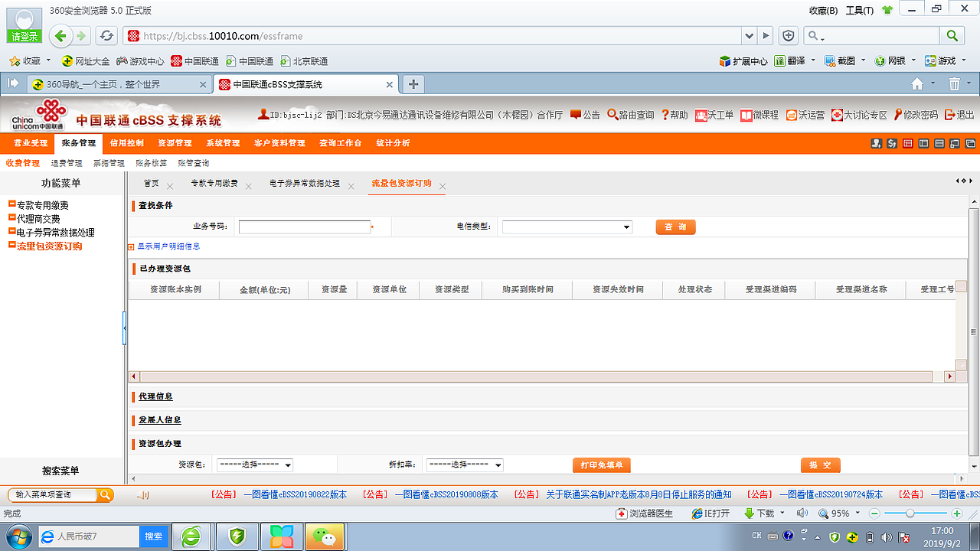Open the 公告 announcement icon in header
The image size is (980, 551).
click(x=585, y=115)
